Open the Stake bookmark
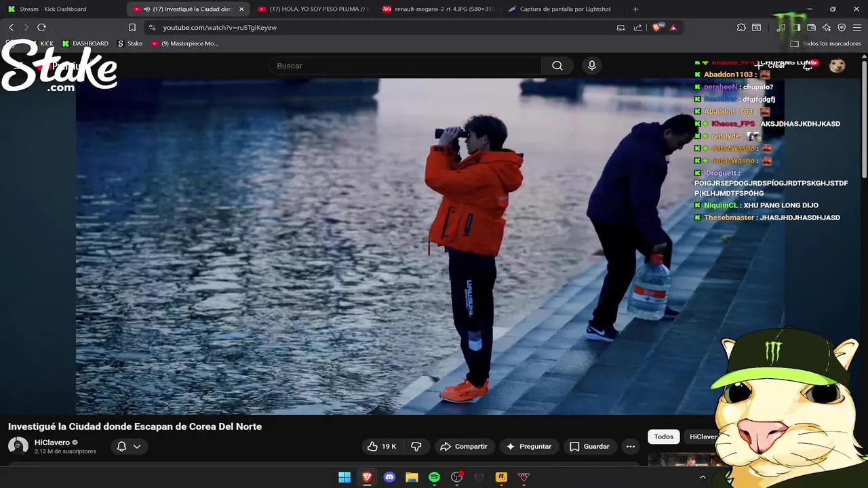Viewport: 868px width, 488px height. tap(130, 43)
